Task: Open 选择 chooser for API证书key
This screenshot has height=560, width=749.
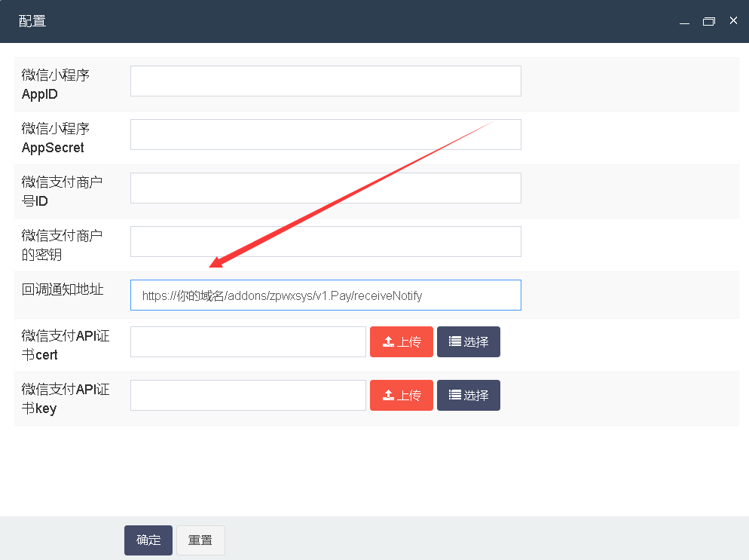Action: click(x=469, y=396)
